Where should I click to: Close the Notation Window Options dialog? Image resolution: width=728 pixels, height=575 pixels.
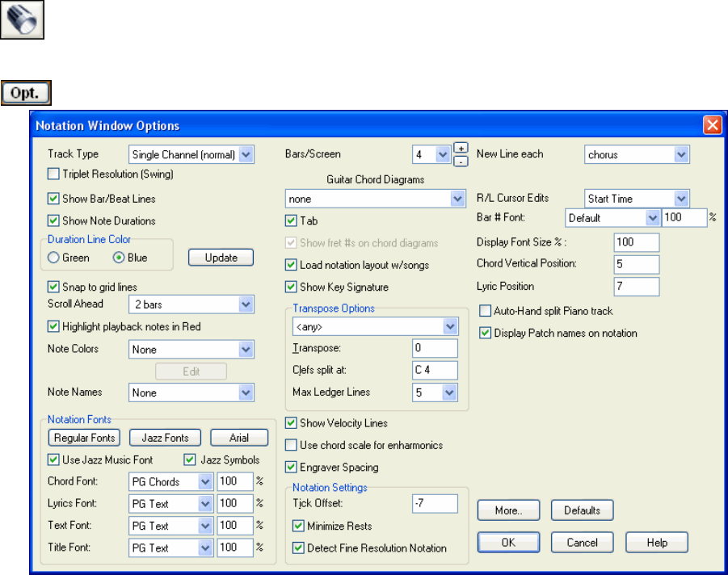[x=712, y=125]
